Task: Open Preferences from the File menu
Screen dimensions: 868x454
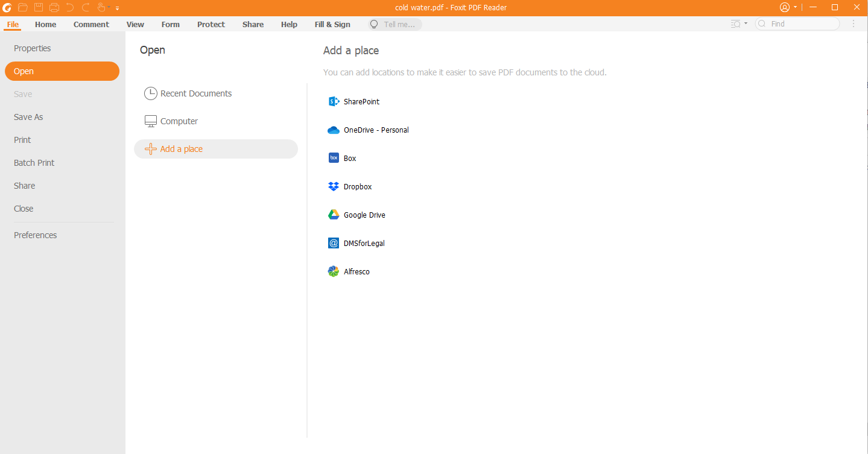Action: [36, 235]
